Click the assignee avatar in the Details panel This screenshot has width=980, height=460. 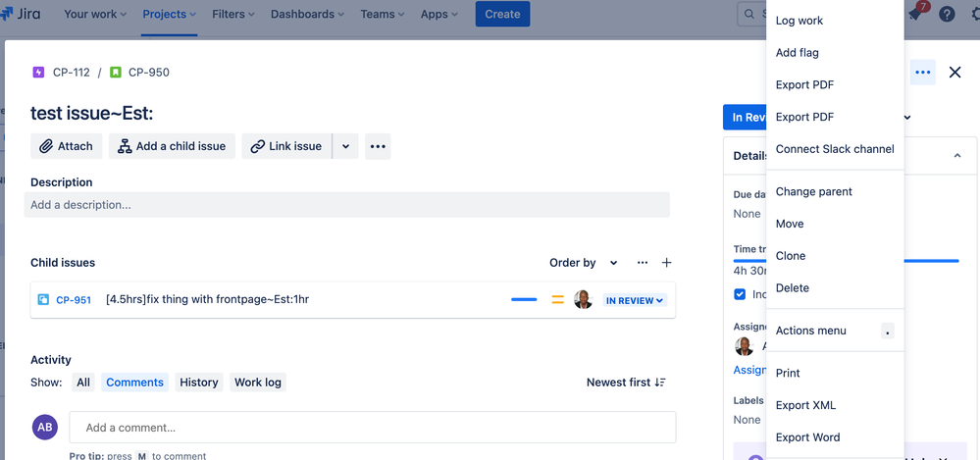click(x=744, y=346)
